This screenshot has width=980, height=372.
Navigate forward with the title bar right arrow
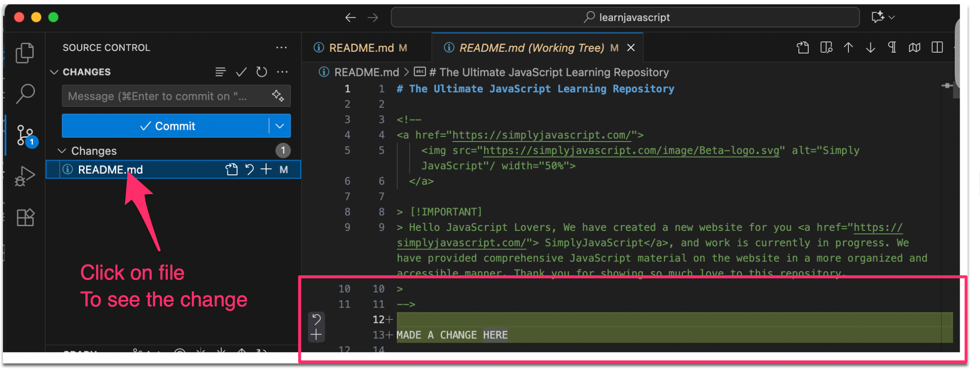[373, 17]
